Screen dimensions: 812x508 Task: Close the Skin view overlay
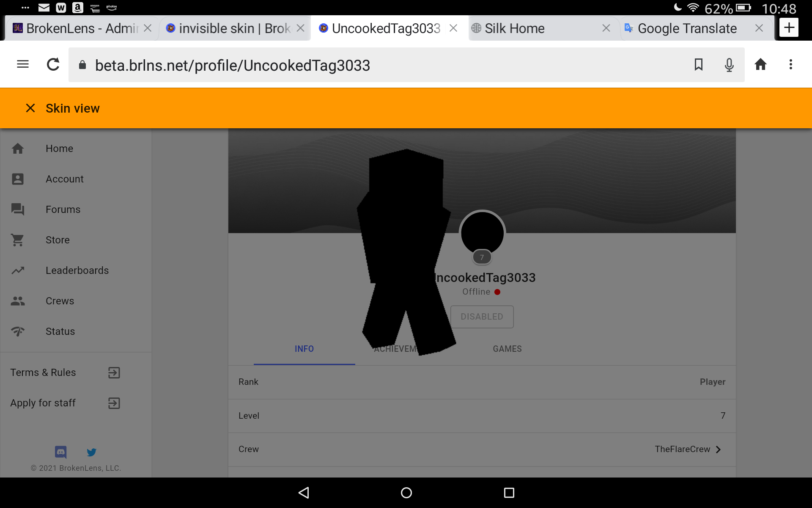tap(30, 108)
